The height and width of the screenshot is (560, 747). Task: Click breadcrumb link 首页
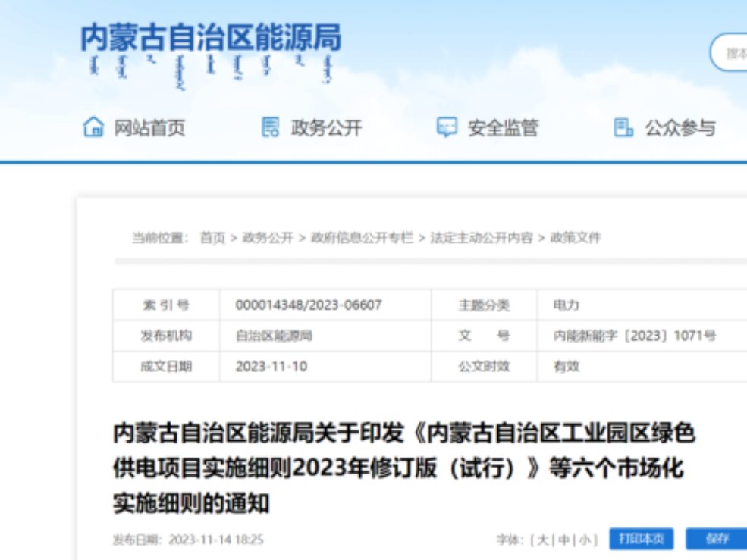[212, 237]
